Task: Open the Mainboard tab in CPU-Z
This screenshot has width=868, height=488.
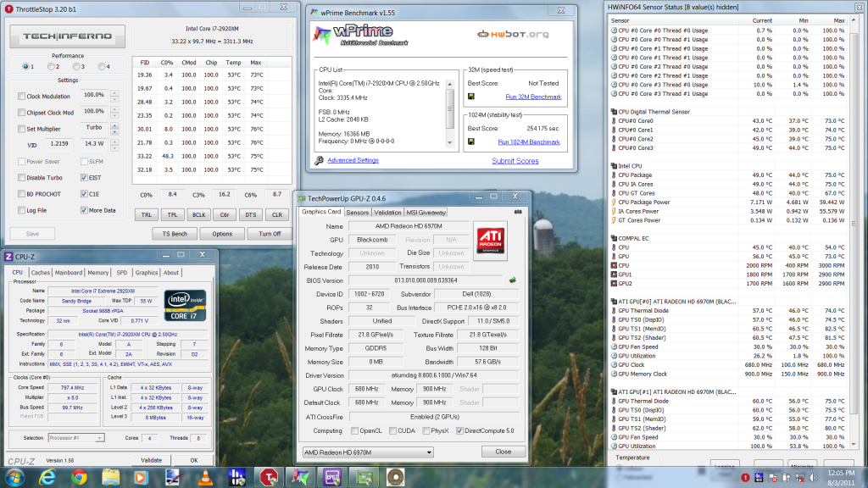Action: pos(69,273)
